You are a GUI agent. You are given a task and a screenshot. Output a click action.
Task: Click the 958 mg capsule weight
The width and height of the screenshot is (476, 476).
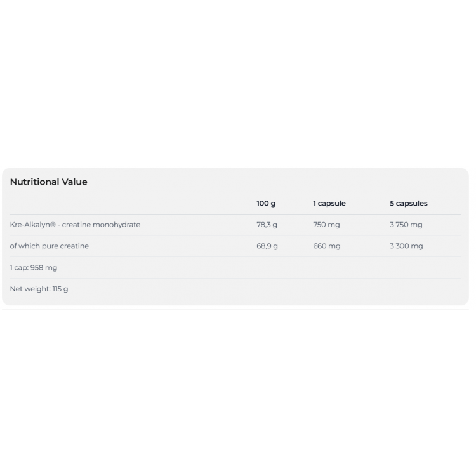(44, 268)
